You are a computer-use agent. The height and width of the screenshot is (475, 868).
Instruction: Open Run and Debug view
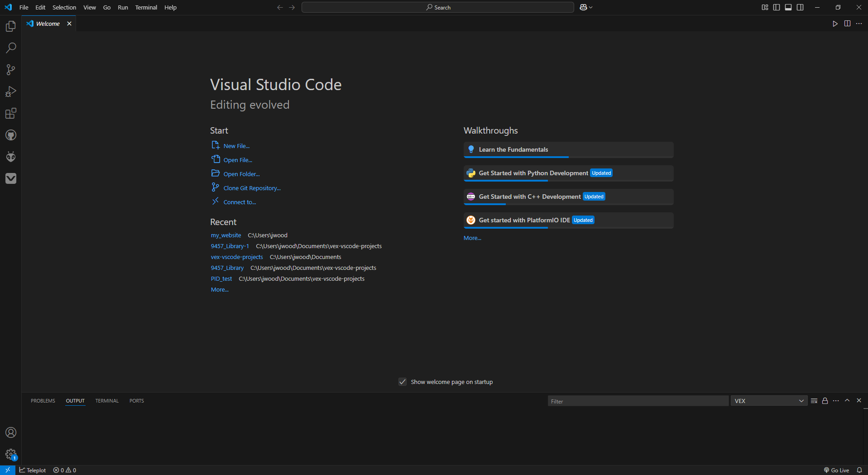pyautogui.click(x=11, y=91)
